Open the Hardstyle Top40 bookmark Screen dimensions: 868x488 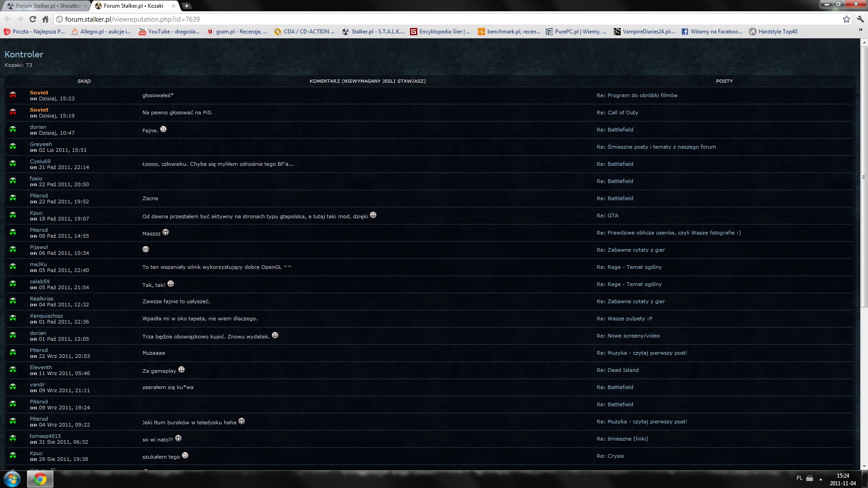[774, 32]
